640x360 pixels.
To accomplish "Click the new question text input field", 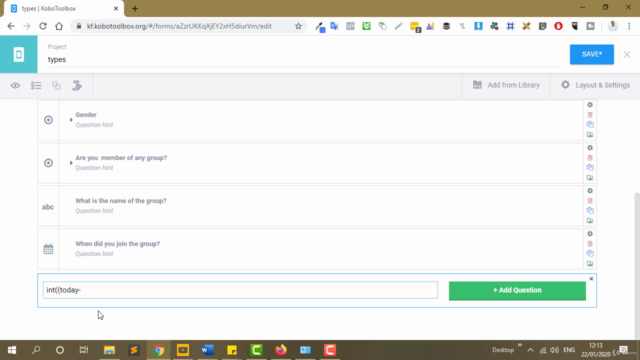I will coord(240,290).
